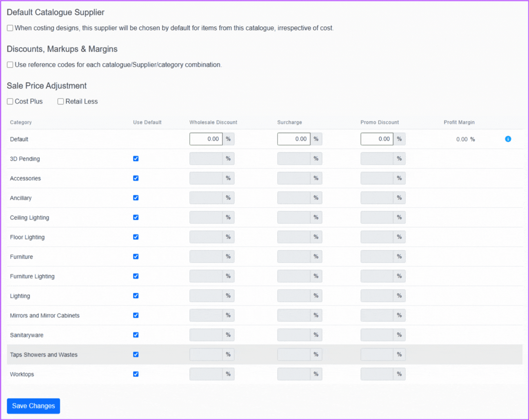Uncheck Use Default for Mirrors and Mirror Cabinets
This screenshot has height=420, width=529.
click(x=136, y=315)
